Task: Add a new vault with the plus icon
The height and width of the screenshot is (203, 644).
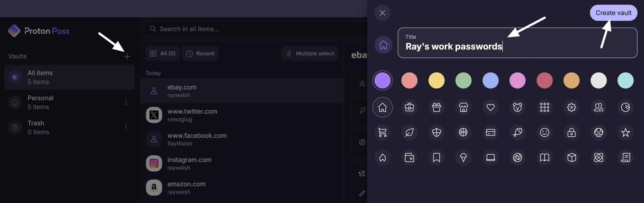Action: (x=127, y=57)
